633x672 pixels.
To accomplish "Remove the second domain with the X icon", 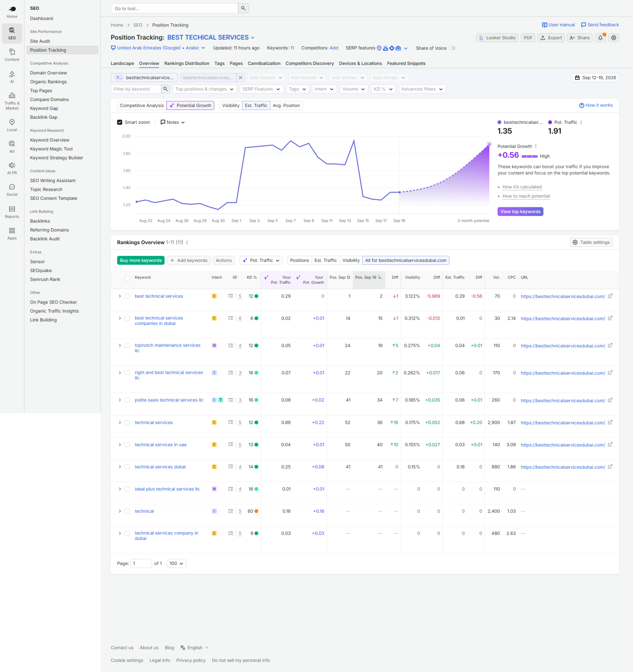I will click(240, 78).
